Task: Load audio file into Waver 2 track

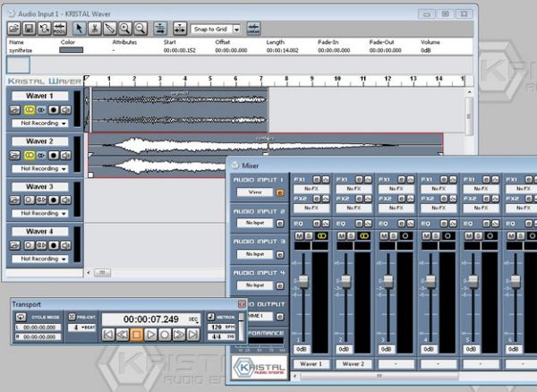Action: pyautogui.click(x=14, y=156)
